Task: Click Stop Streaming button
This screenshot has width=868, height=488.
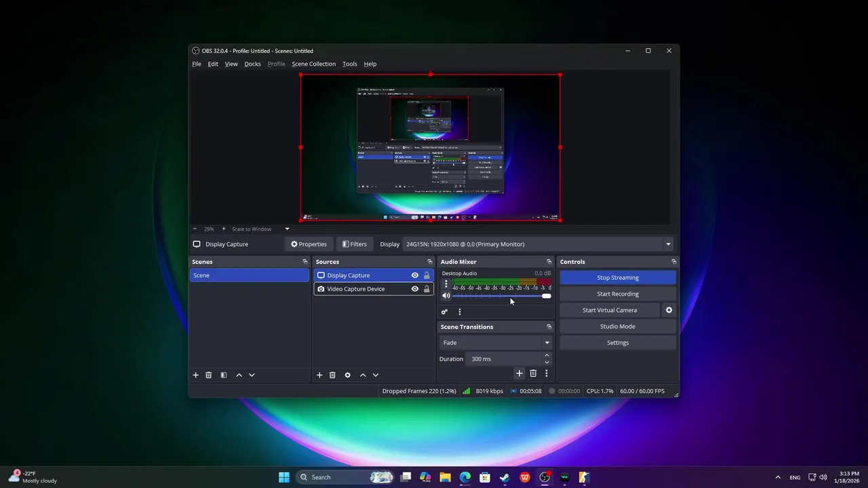Action: [618, 277]
